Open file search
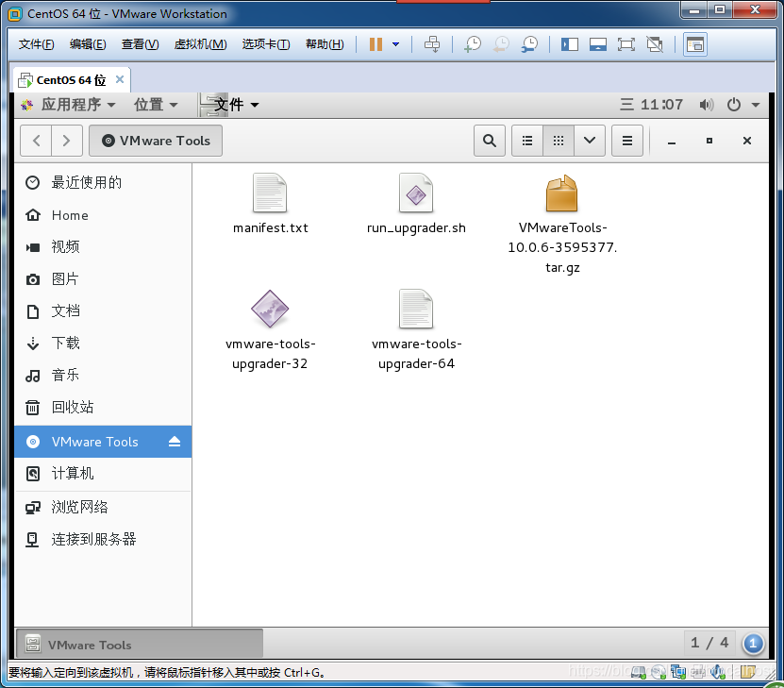The image size is (784, 688). tap(490, 141)
